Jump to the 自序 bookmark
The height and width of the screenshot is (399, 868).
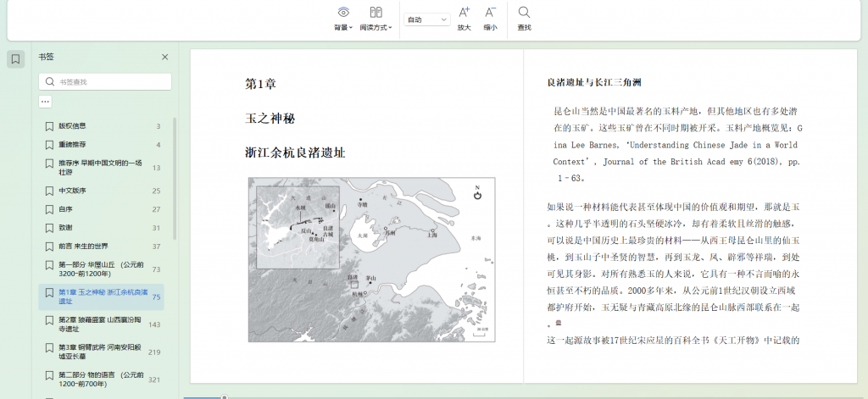(x=65, y=209)
